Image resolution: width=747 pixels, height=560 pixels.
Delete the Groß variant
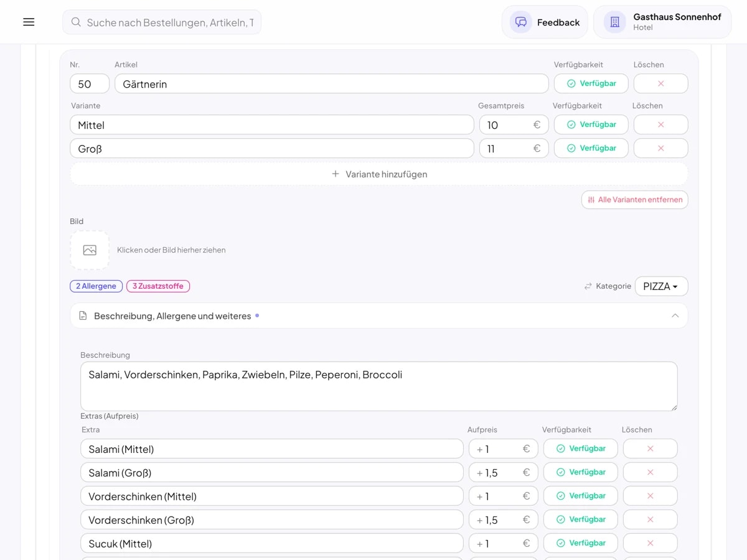[x=660, y=148]
